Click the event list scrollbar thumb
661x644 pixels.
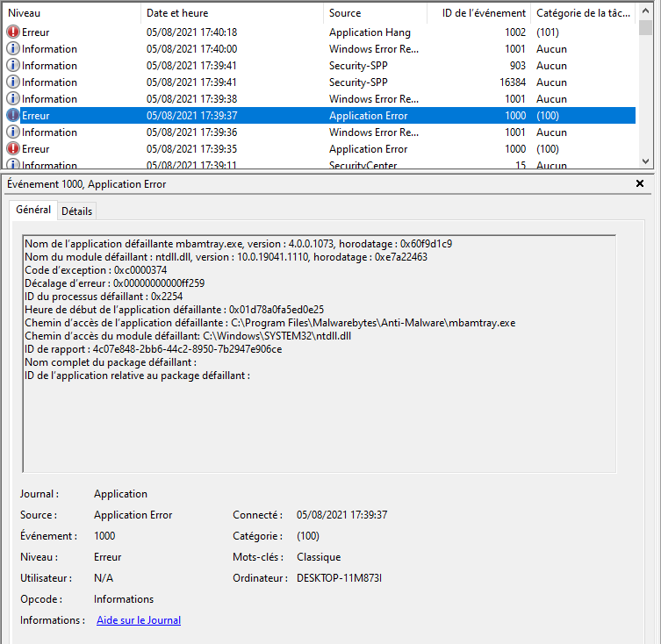(645, 27)
